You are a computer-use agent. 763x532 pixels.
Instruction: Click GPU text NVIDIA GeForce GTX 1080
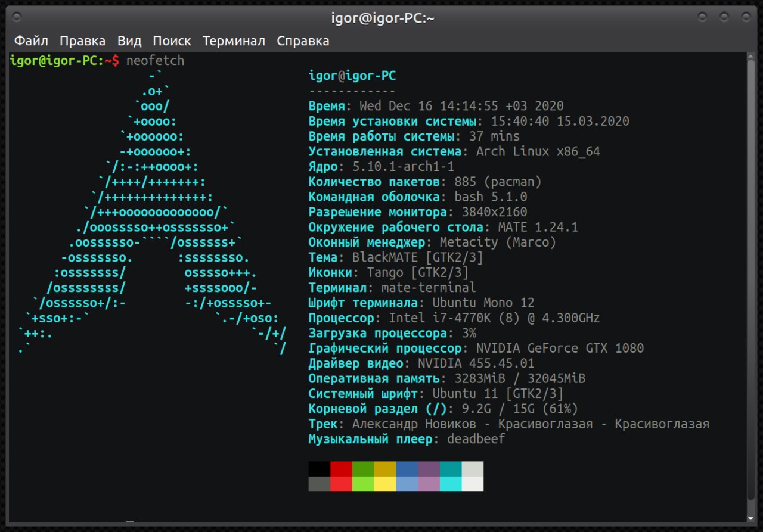tap(560, 349)
